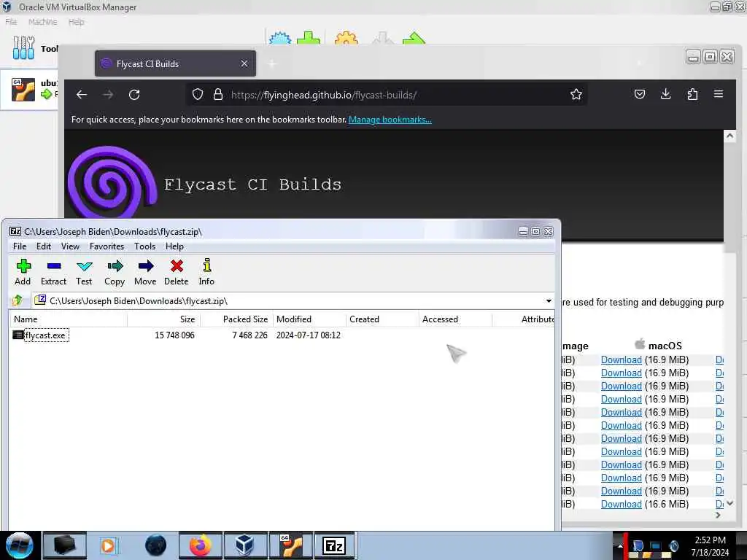Screen dimensions: 747x560
Task: View site security padlock info
Action: (x=217, y=94)
